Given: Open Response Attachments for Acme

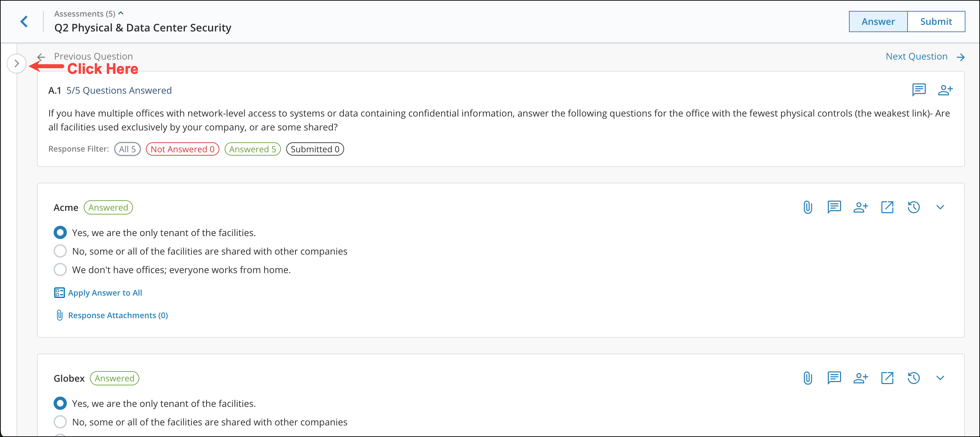Looking at the screenshot, I should (117, 315).
